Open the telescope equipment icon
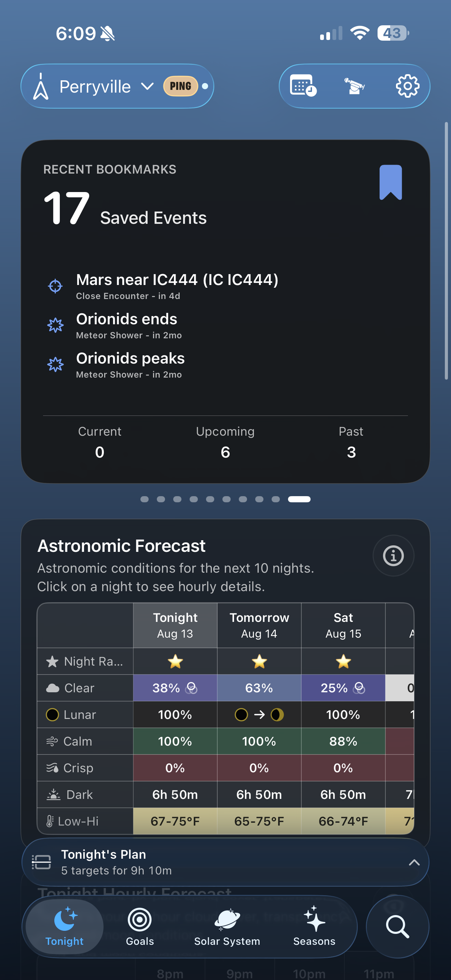The image size is (451, 980). [x=354, y=86]
